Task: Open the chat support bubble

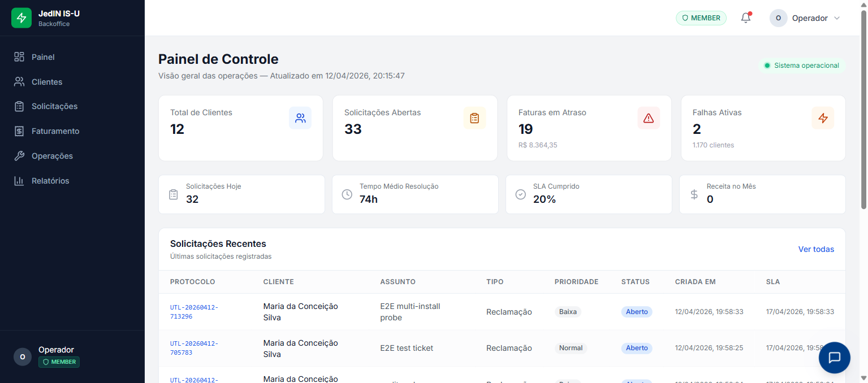Action: 834,358
